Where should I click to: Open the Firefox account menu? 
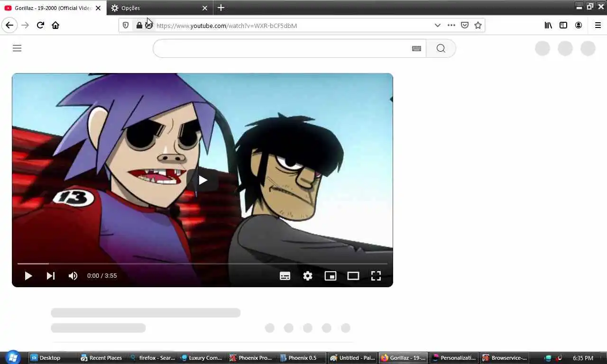(579, 25)
